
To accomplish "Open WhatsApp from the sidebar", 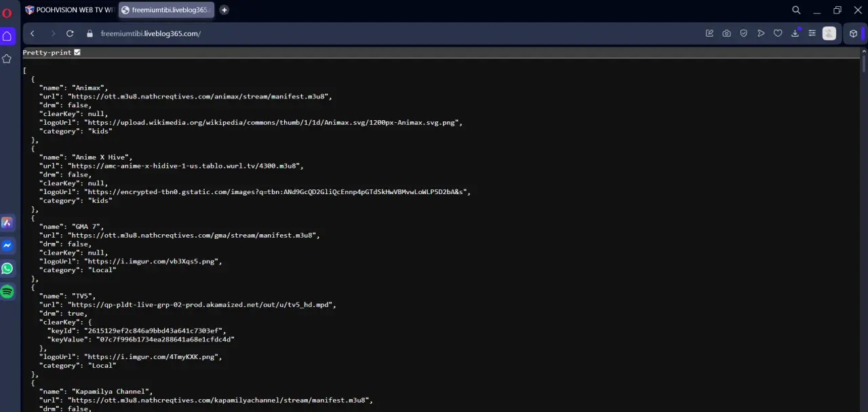I will [7, 268].
